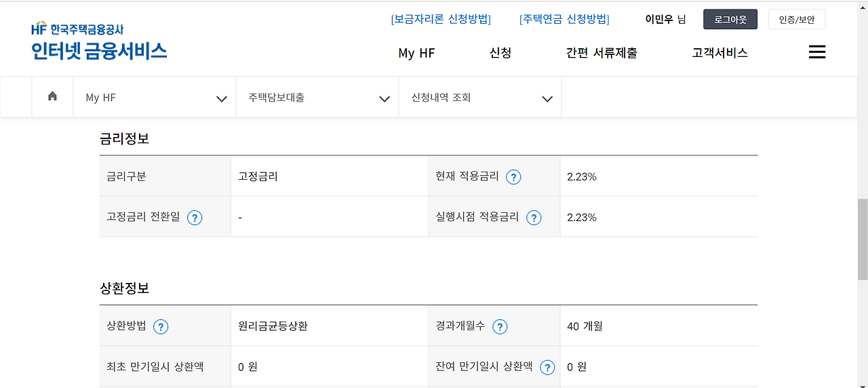
Task: Click the vertical page scrollbar thumb
Action: pos(862,239)
